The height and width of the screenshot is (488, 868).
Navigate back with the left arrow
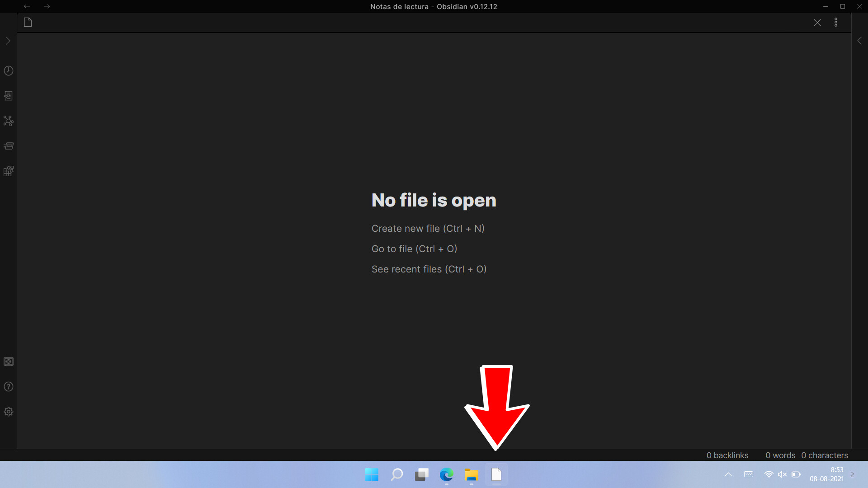[27, 6]
